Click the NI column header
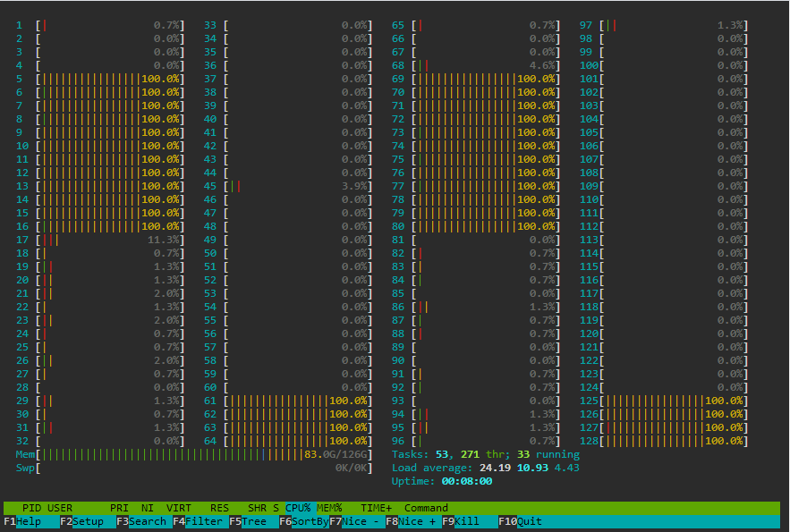 pos(147,508)
